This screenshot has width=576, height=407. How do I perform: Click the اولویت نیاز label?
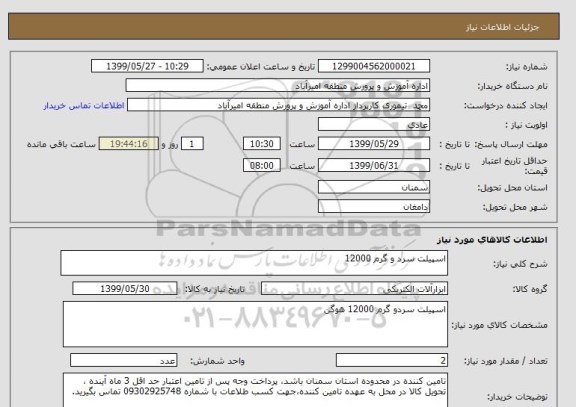[x=526, y=125]
